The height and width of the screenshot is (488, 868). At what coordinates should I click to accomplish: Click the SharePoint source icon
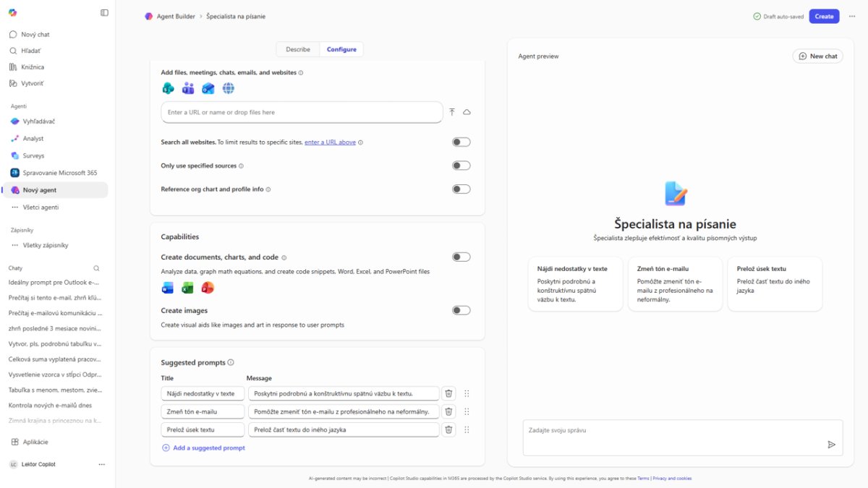point(168,88)
